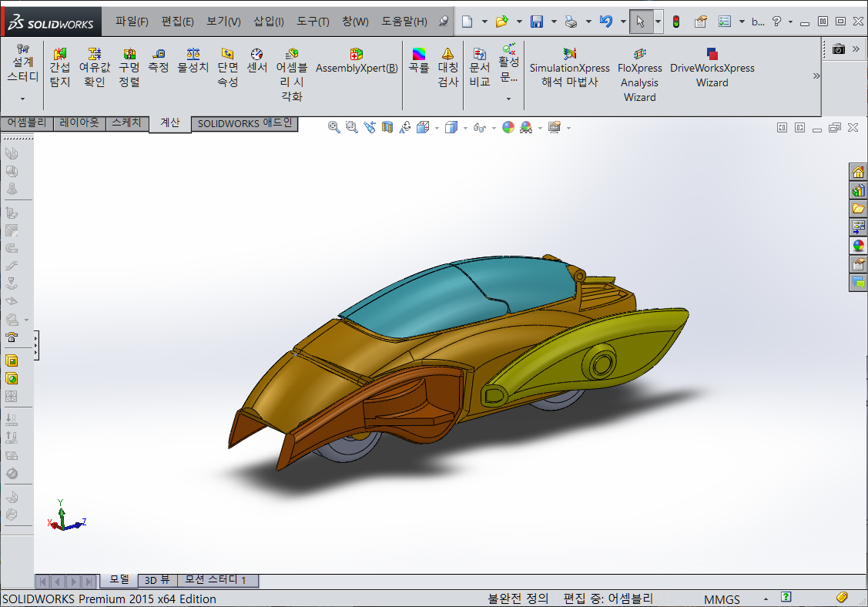Open the 삽입(I) menu
The width and height of the screenshot is (868, 607).
pos(269,21)
